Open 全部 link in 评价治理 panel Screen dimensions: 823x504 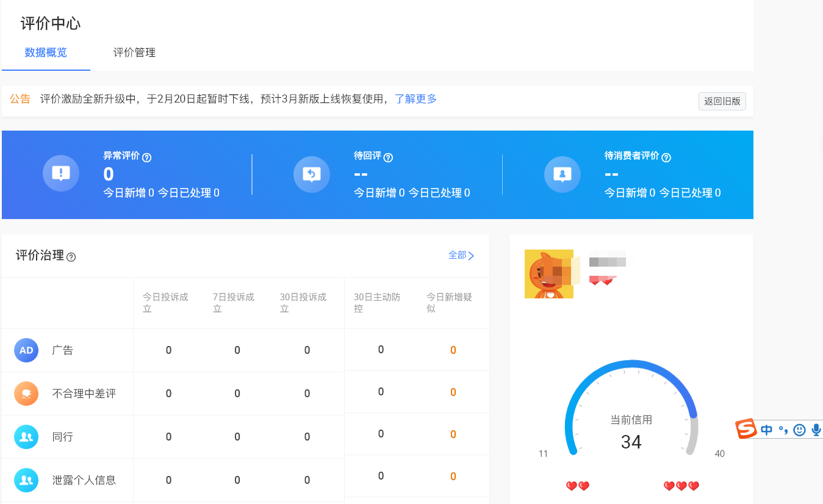[x=461, y=255]
